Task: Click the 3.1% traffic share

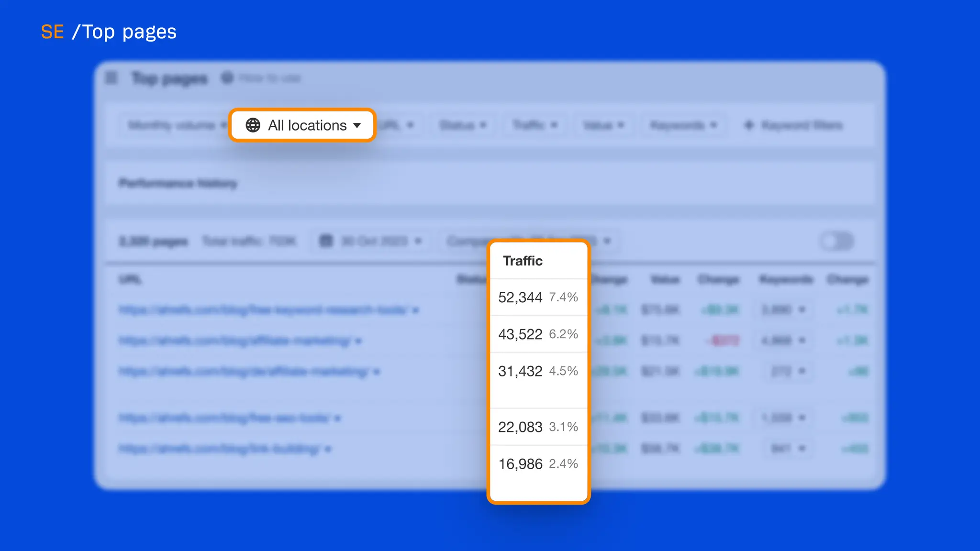Action: coord(563,427)
